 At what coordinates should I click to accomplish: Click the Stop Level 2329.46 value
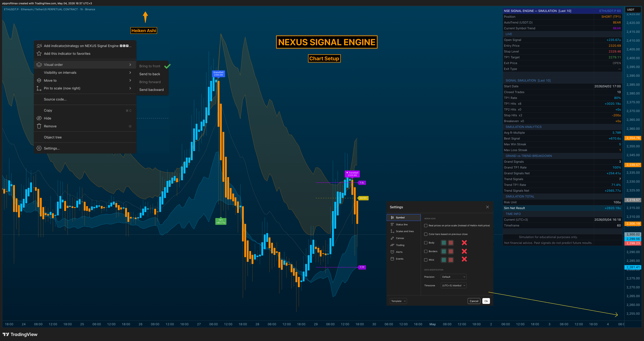[x=615, y=51]
